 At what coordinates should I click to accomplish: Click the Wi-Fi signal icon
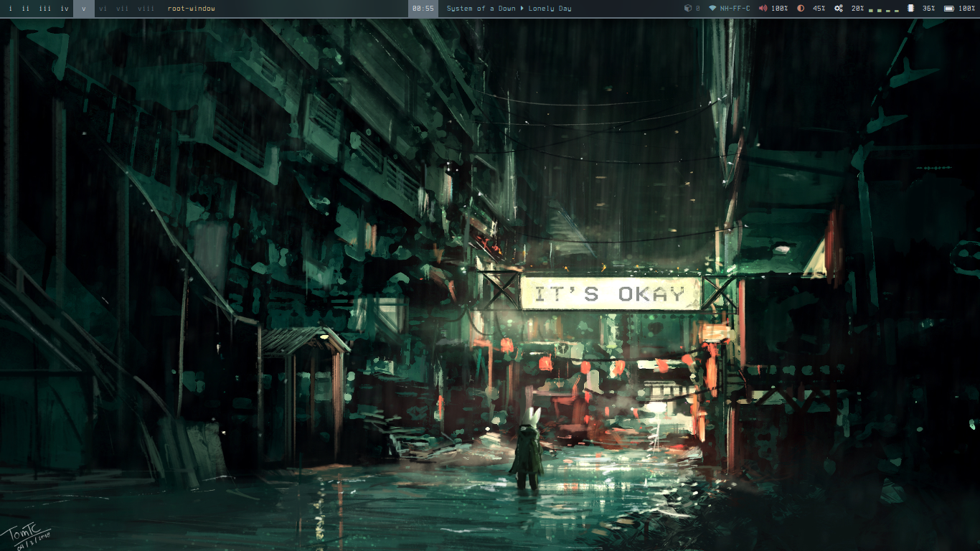click(712, 9)
